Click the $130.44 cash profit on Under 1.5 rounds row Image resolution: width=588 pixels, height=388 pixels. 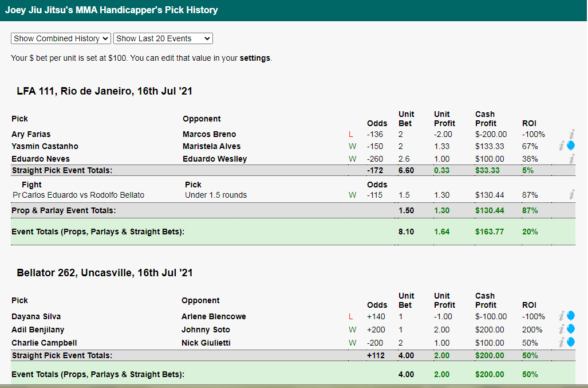490,195
